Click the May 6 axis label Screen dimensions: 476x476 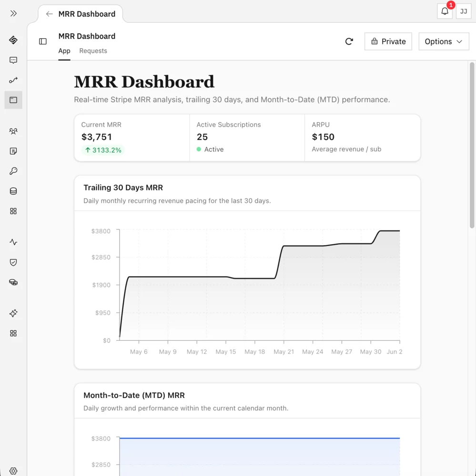pyautogui.click(x=139, y=352)
